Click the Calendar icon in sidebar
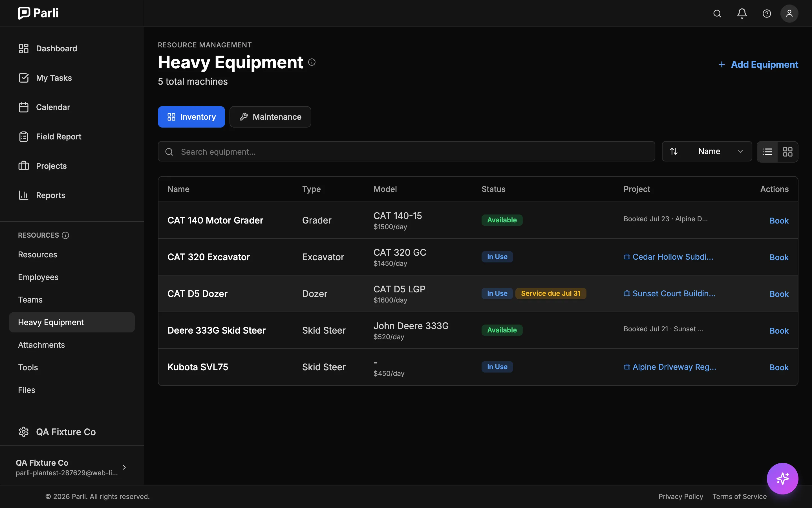The image size is (812, 508). click(23, 107)
